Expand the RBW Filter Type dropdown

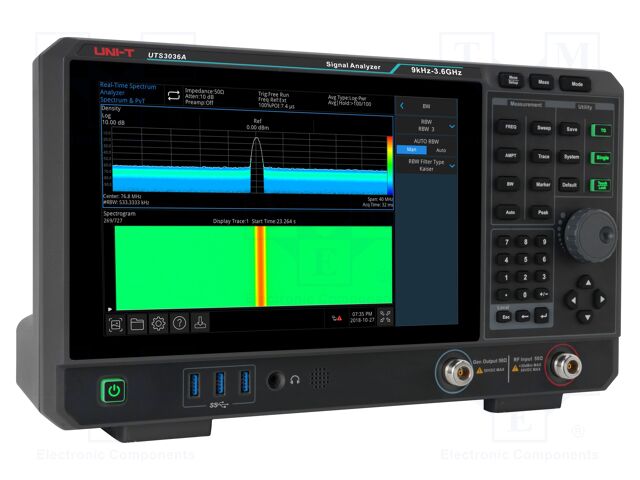452,168
